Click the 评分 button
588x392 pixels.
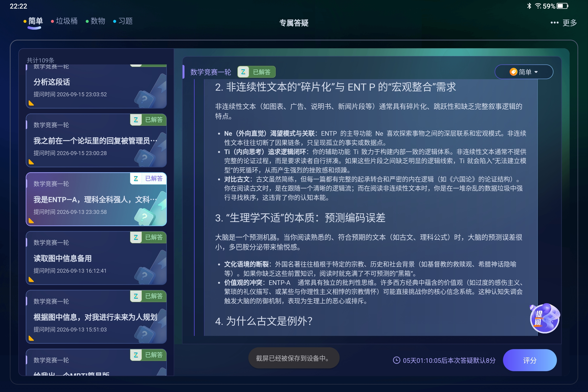tap(529, 360)
